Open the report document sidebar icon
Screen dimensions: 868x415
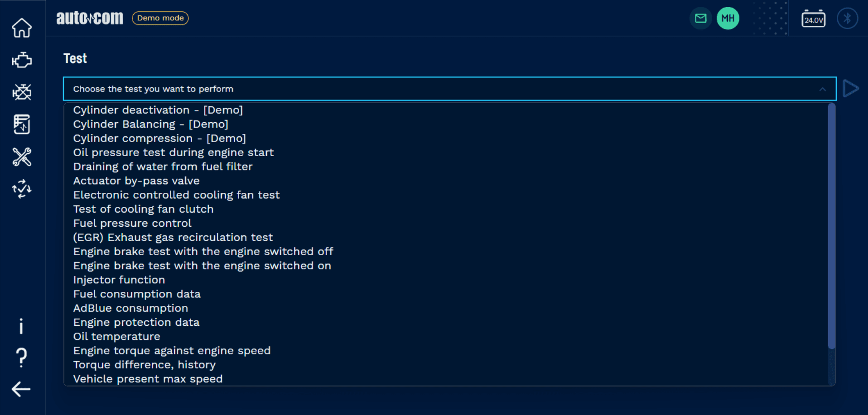[22, 124]
